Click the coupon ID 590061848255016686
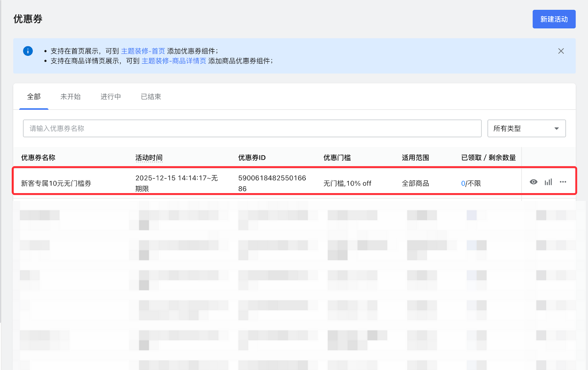Screen dimensions: 588x370 click(272, 183)
